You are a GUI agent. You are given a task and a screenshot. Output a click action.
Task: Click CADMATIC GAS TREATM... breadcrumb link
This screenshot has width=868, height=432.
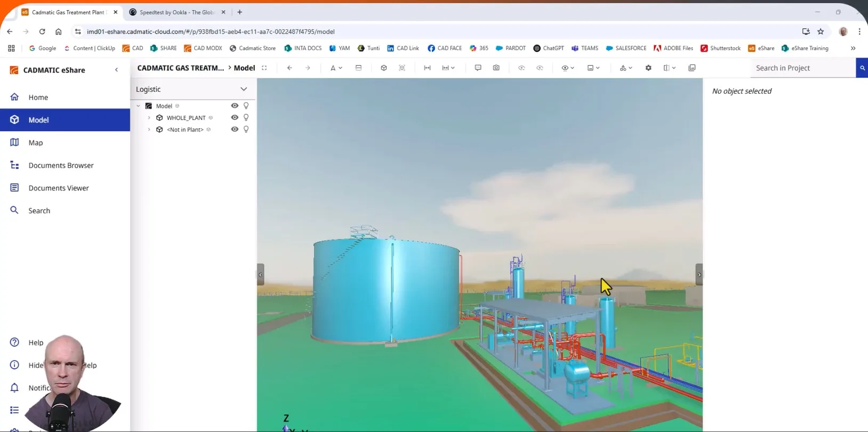tap(181, 68)
